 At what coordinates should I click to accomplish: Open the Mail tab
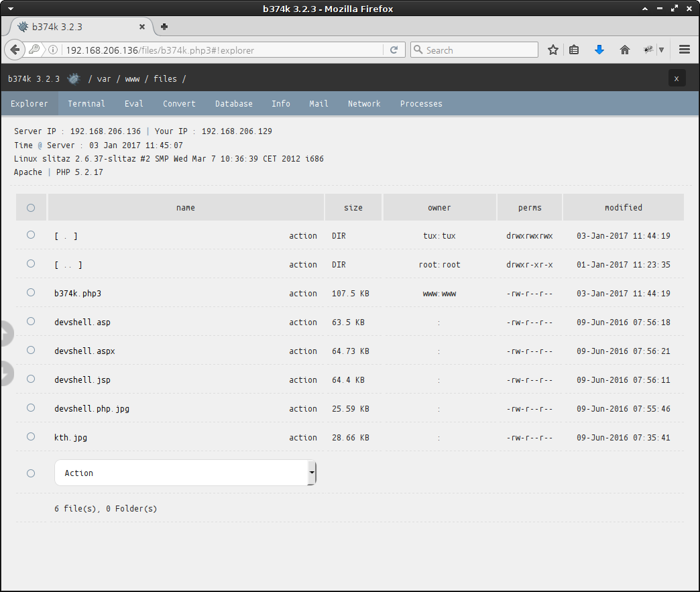point(318,103)
